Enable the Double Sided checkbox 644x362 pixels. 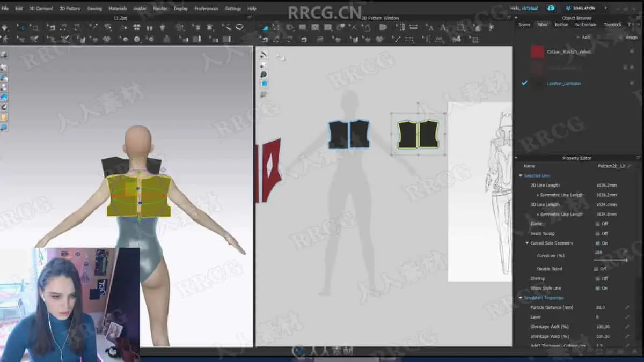(596, 269)
